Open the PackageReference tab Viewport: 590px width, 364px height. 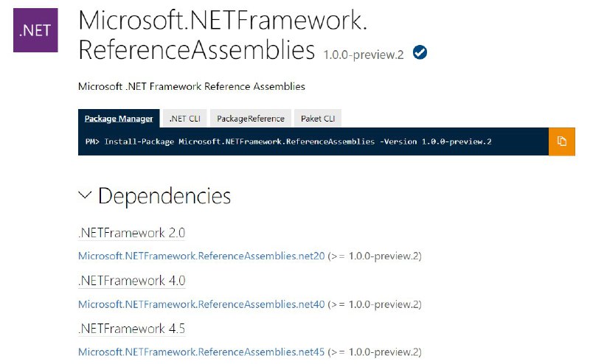pos(251,119)
